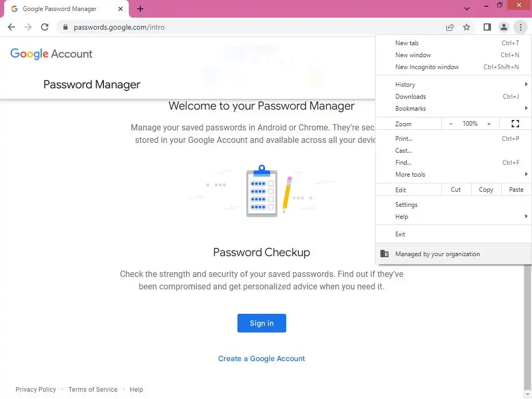Image resolution: width=532 pixels, height=399 pixels.
Task: Reload the current page
Action: 45,27
